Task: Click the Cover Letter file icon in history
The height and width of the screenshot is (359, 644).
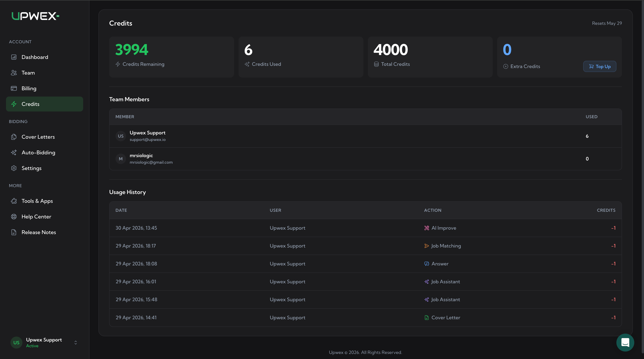Action: click(x=426, y=317)
